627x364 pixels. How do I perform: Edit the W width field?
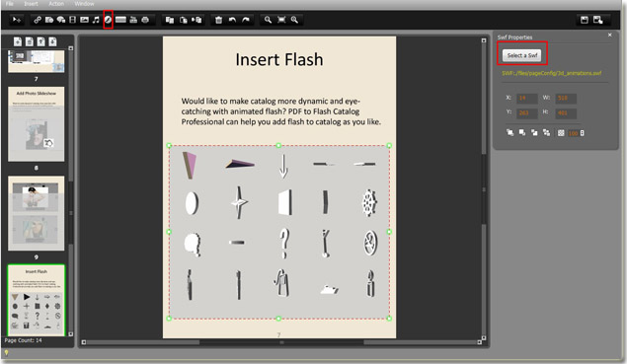[566, 98]
